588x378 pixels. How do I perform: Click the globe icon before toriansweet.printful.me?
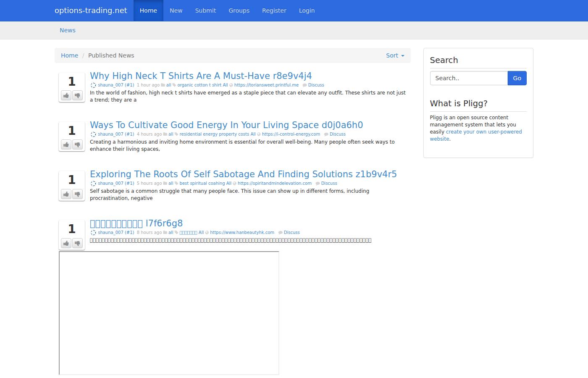(x=231, y=85)
